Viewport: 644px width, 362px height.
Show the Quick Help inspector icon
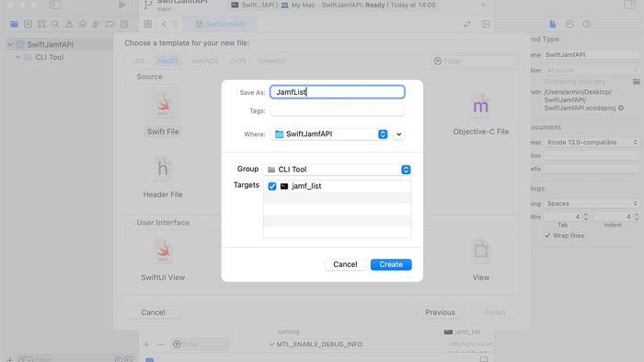tap(587, 24)
